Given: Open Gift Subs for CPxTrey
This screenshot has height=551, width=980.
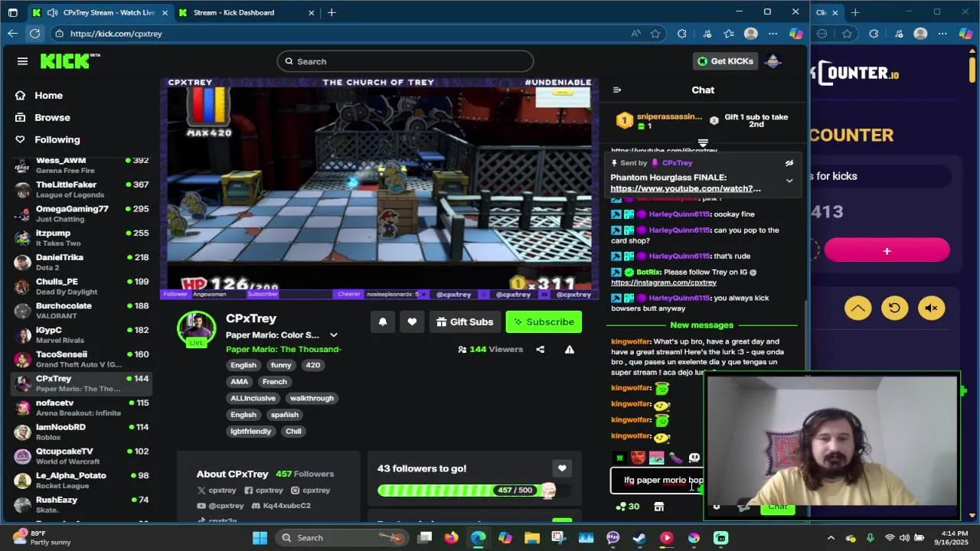Looking at the screenshot, I should click(465, 322).
